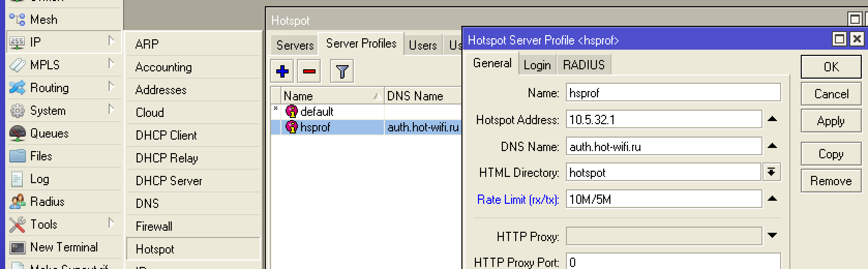Click the Rate Limit input field

click(664, 200)
